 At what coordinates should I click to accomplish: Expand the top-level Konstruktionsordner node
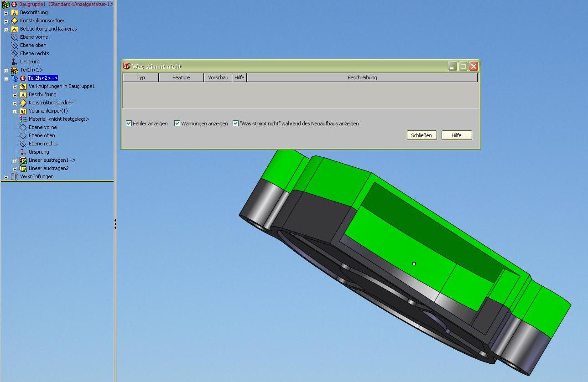6,21
